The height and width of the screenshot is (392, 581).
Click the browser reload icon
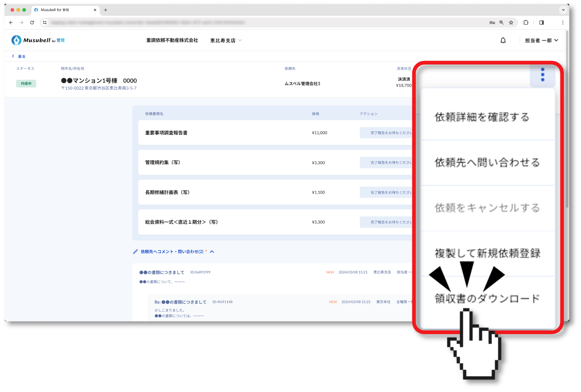(32, 22)
